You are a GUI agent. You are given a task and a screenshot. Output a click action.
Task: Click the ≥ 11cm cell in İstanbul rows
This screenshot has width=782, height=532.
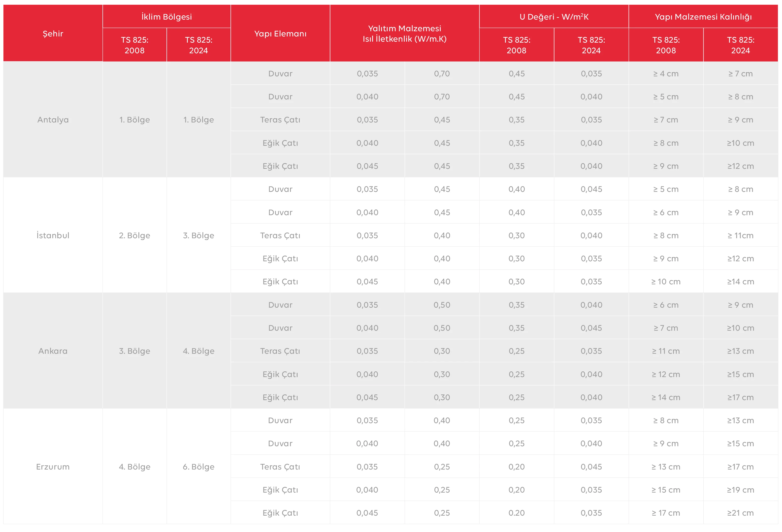tap(740, 236)
